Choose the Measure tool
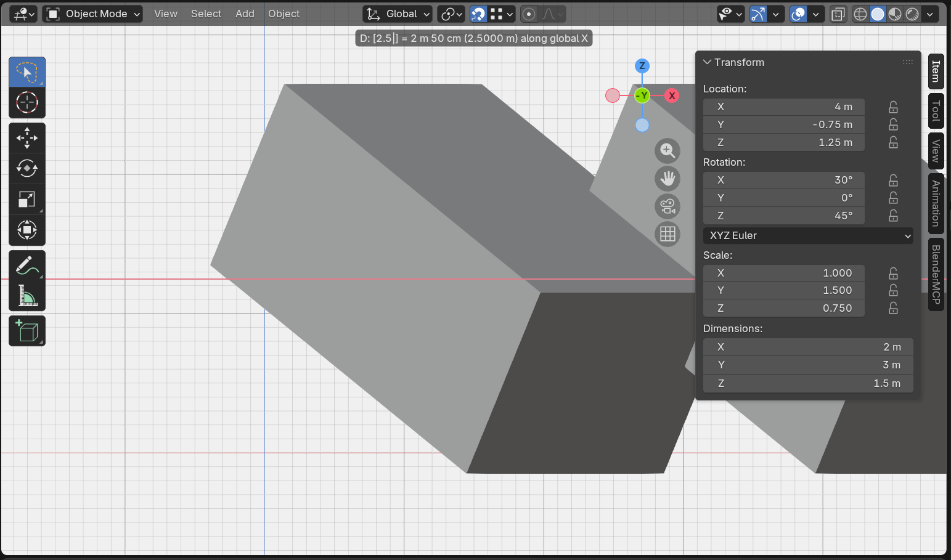 tap(27, 296)
